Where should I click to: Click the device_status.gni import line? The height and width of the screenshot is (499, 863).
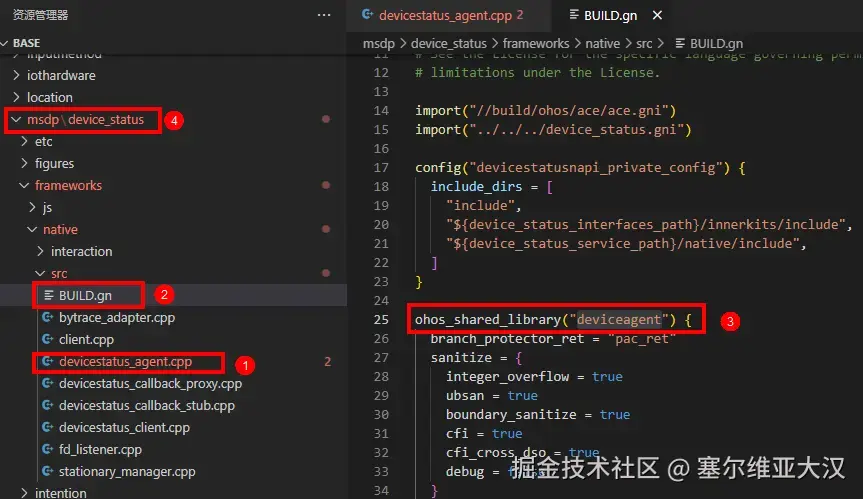tap(553, 130)
